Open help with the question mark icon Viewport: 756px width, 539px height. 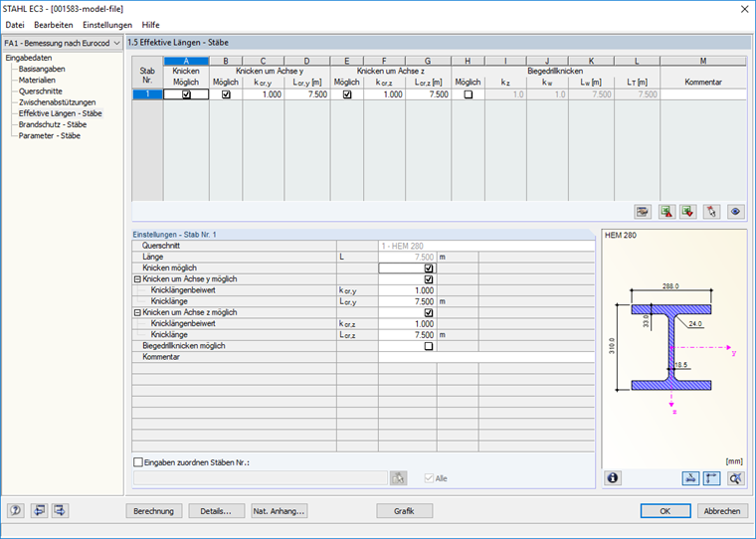pyautogui.click(x=16, y=510)
